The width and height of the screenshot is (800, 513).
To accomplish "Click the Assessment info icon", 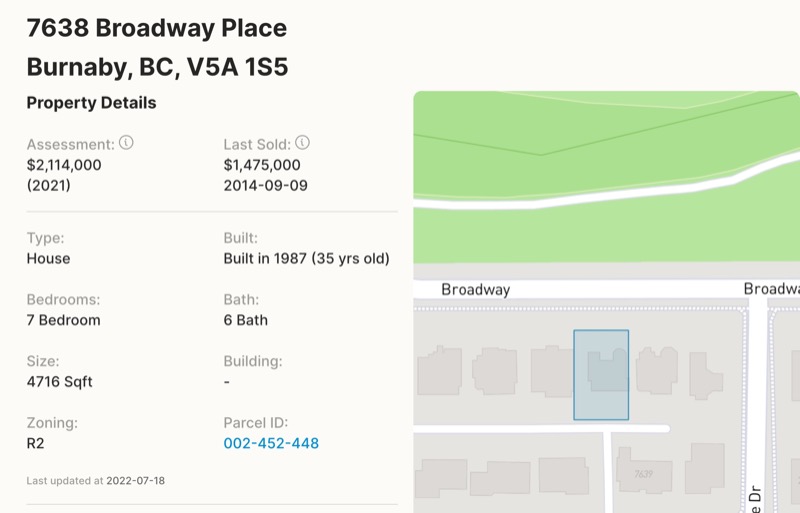I will point(126,143).
